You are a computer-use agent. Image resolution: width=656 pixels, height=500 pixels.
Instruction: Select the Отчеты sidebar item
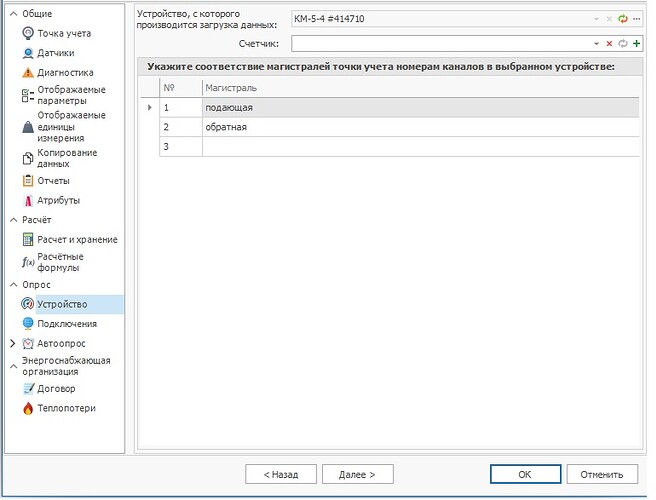pyautogui.click(x=46, y=181)
